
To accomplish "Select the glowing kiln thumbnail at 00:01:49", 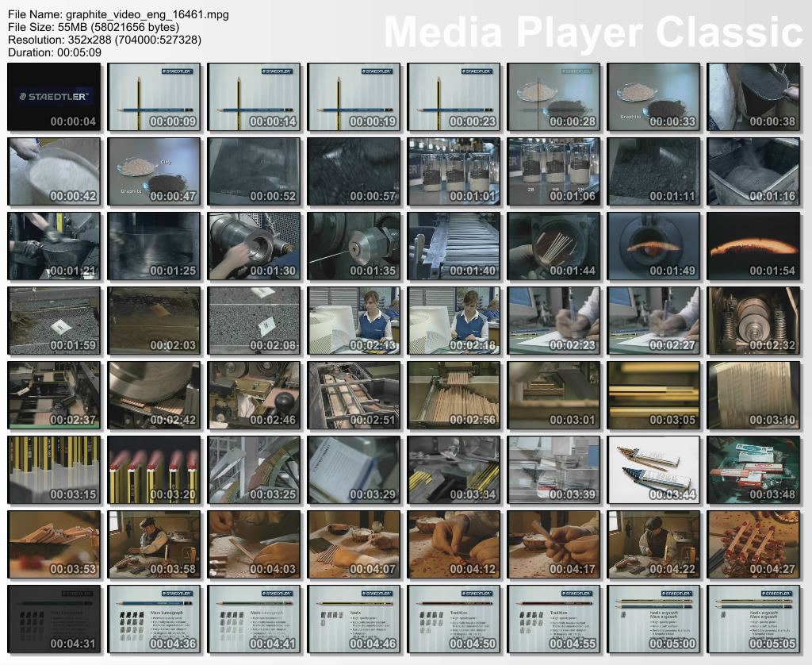I will [x=653, y=245].
